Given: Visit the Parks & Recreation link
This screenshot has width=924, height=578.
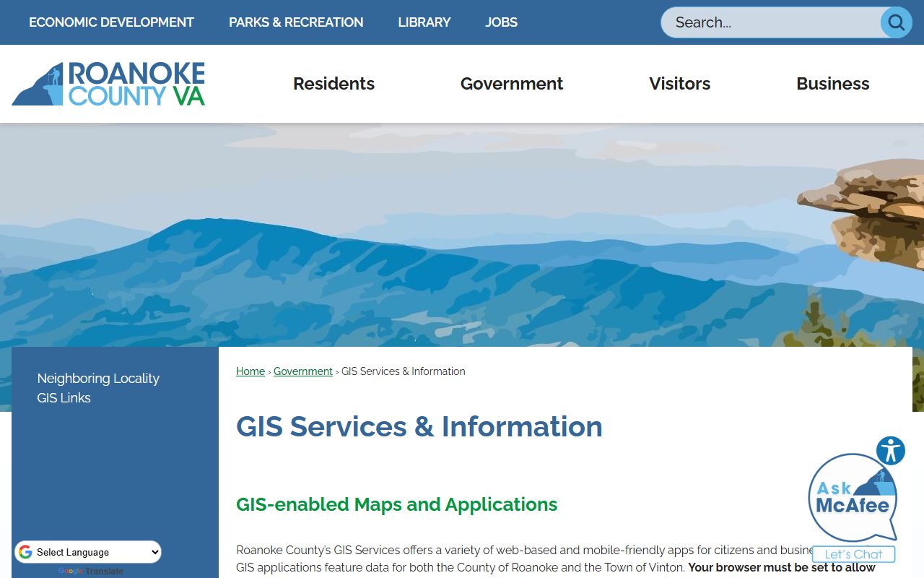Looking at the screenshot, I should (296, 22).
